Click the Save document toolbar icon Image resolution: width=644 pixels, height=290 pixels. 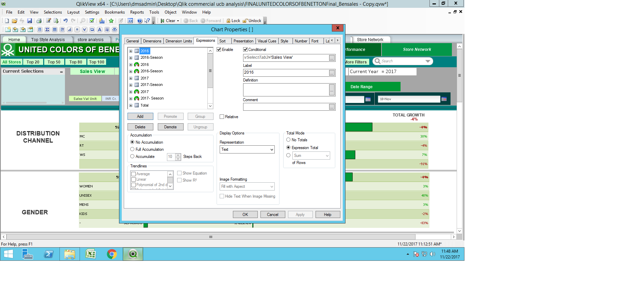click(x=30, y=21)
